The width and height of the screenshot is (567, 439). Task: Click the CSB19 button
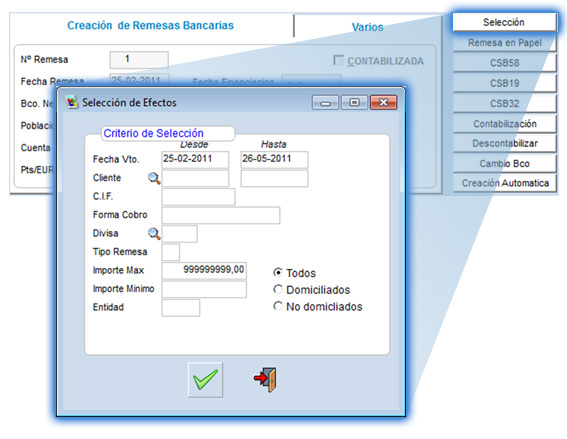click(504, 83)
